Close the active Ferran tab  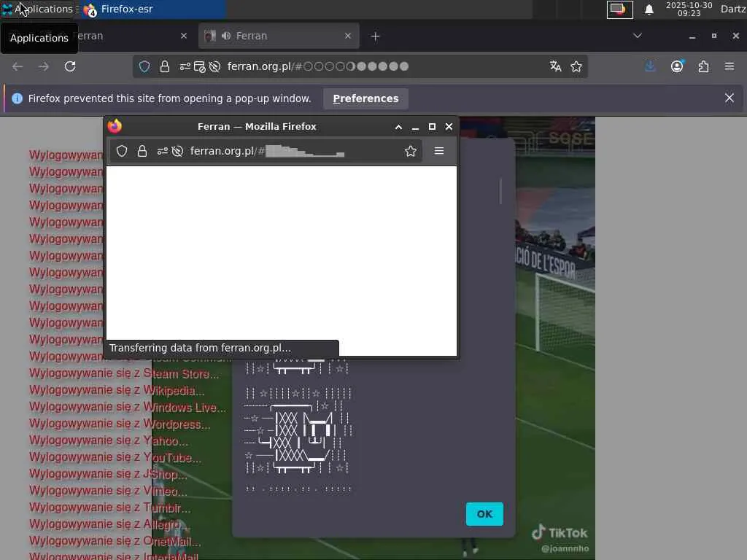[348, 36]
